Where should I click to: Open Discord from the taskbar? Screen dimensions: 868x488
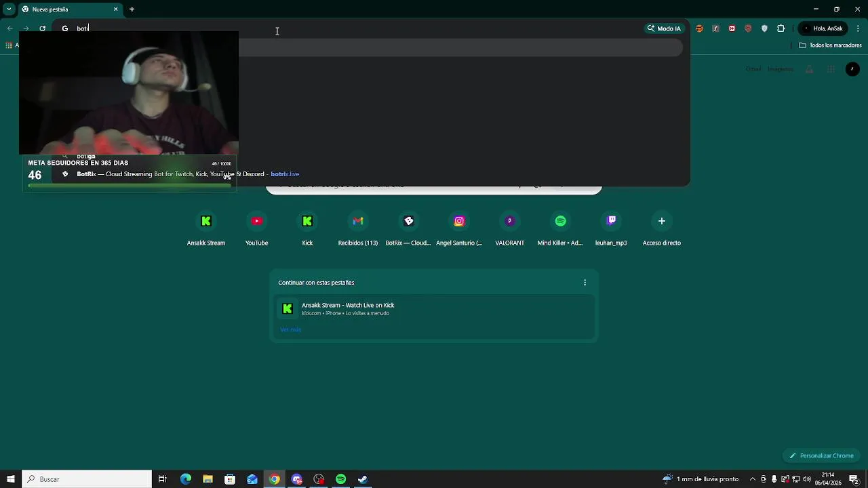click(296, 479)
